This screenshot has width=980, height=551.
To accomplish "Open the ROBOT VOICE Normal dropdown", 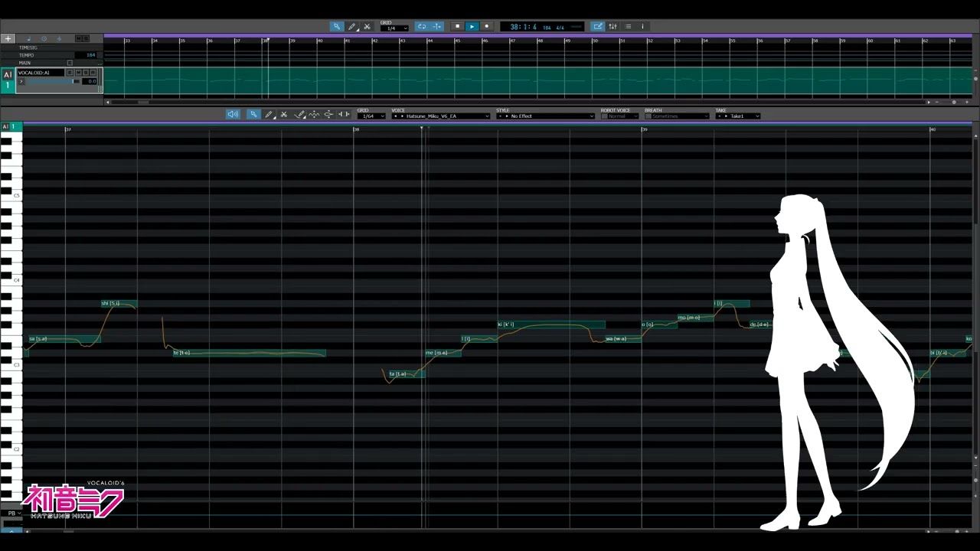I will (x=623, y=116).
